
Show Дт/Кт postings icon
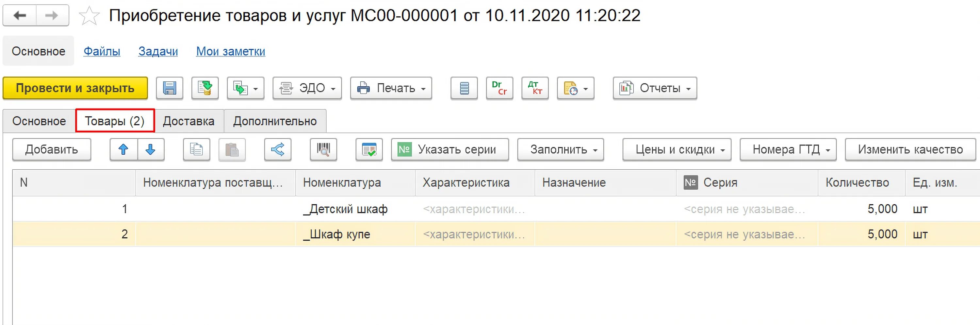(x=535, y=88)
